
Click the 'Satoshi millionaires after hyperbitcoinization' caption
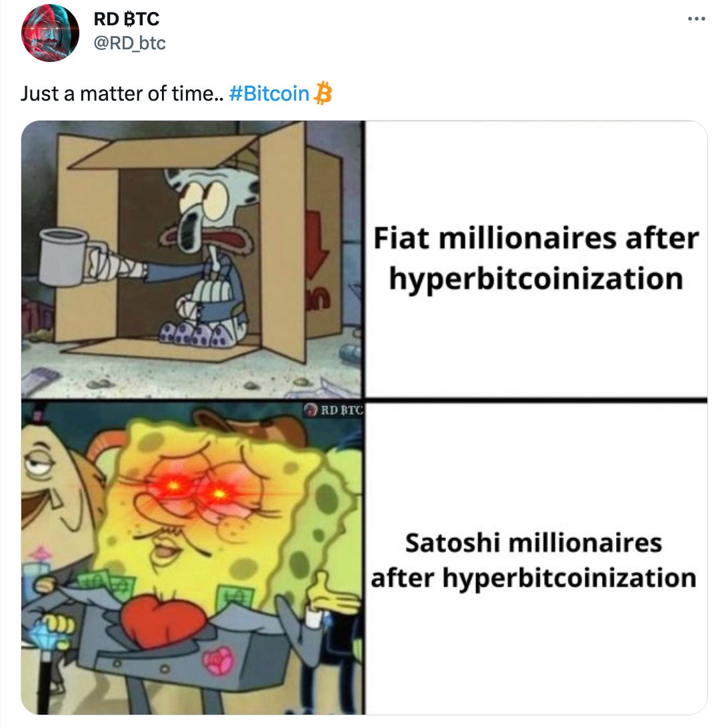[x=534, y=561]
